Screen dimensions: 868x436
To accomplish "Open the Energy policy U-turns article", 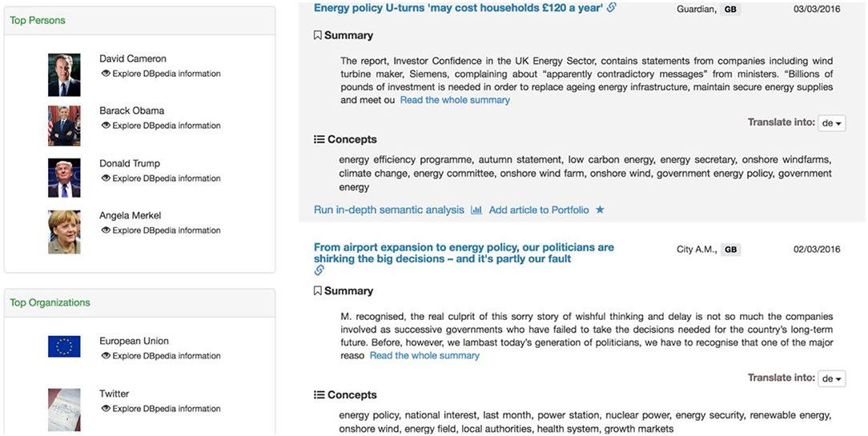I will click(458, 8).
